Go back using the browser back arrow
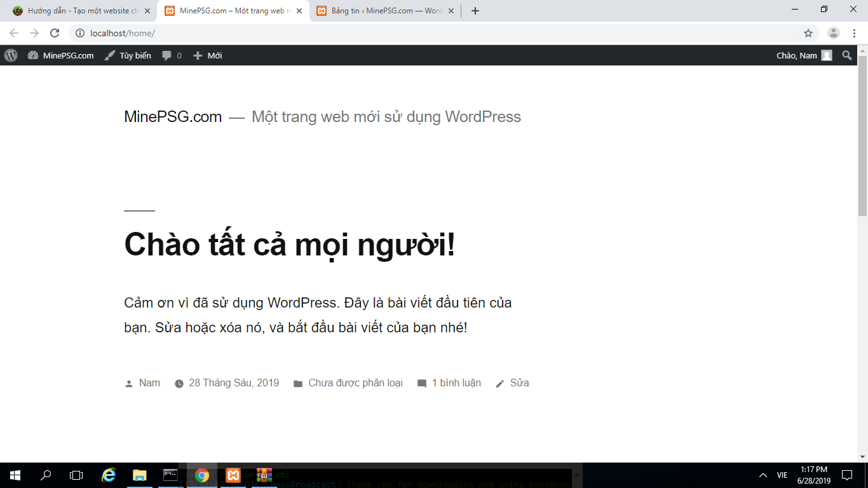The image size is (868, 488). coord(14,33)
